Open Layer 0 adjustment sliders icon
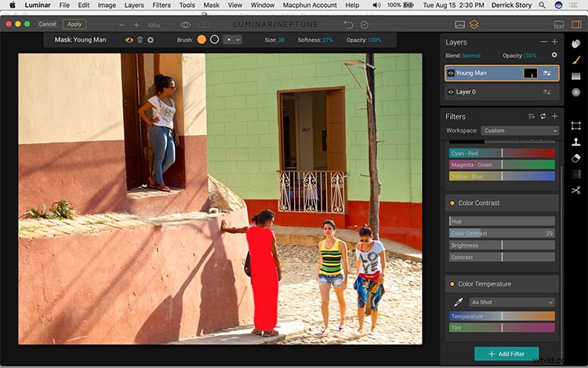 [x=547, y=92]
